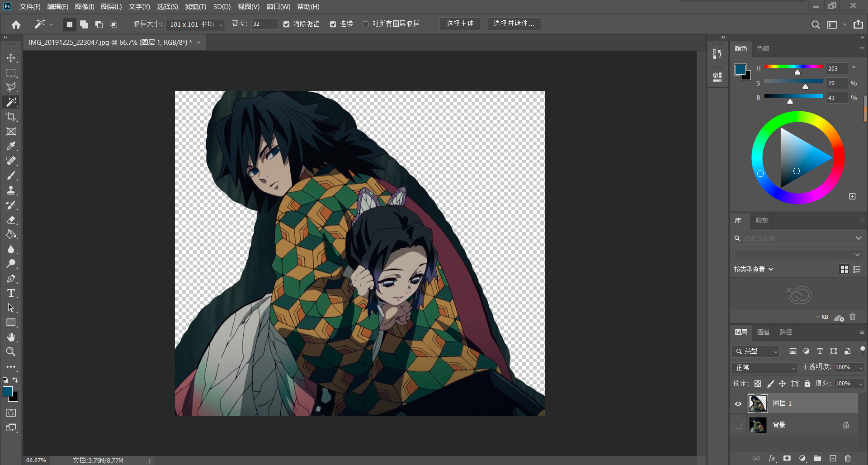Click the 选择并遮住 button
The height and width of the screenshot is (465, 868).
coord(513,24)
